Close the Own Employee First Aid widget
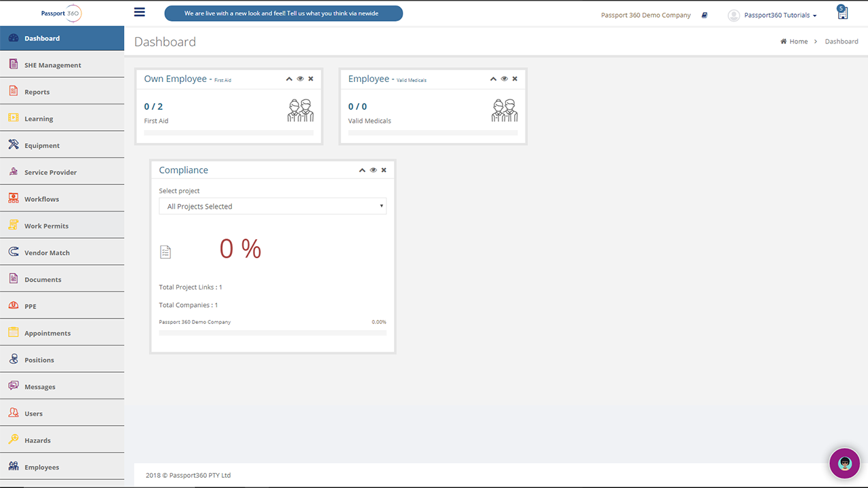 tap(311, 79)
